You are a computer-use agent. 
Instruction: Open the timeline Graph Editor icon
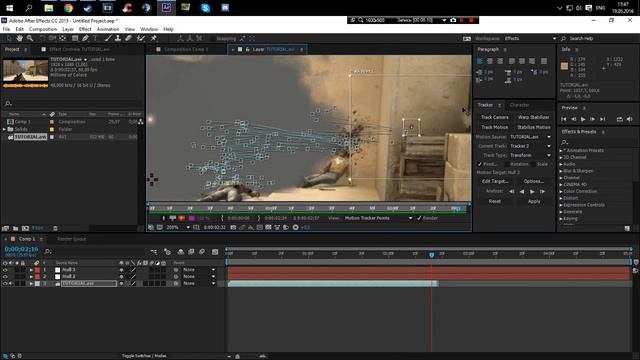[x=215, y=252]
